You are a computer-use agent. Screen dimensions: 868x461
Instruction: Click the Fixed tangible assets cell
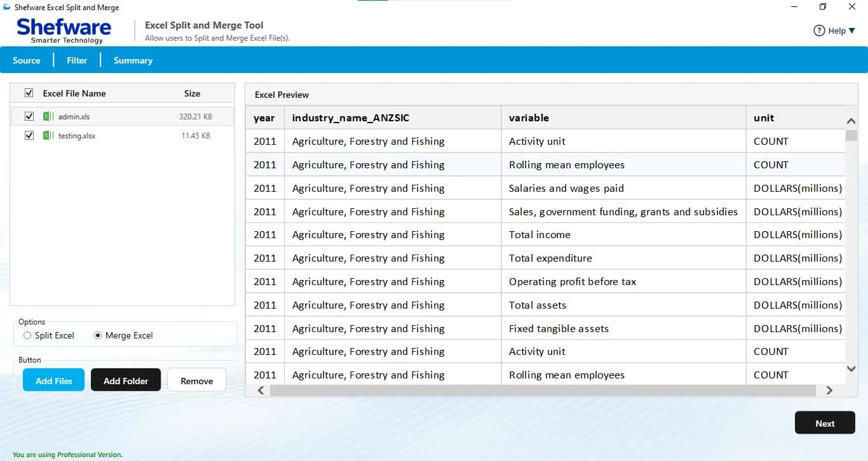623,328
